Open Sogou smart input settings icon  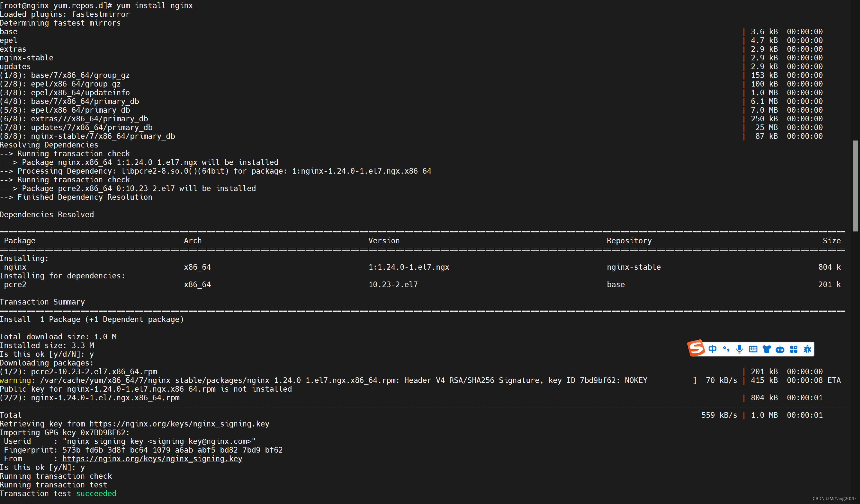pos(807,349)
